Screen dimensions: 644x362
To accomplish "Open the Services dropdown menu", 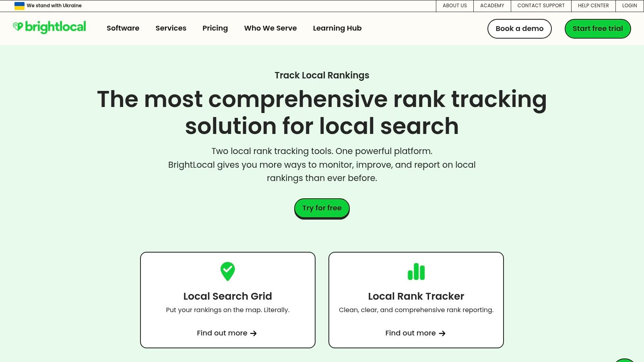I will [x=171, y=28].
